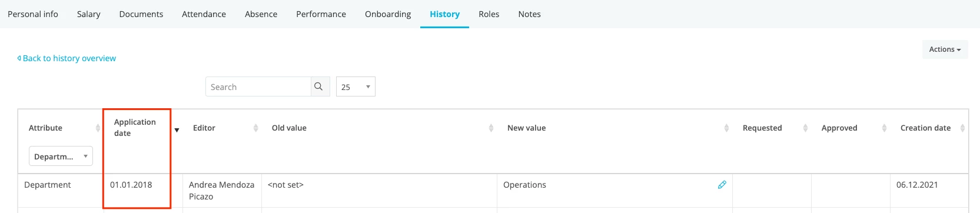Sort by Old value column arrows
This screenshot has height=213, width=980.
click(491, 128)
